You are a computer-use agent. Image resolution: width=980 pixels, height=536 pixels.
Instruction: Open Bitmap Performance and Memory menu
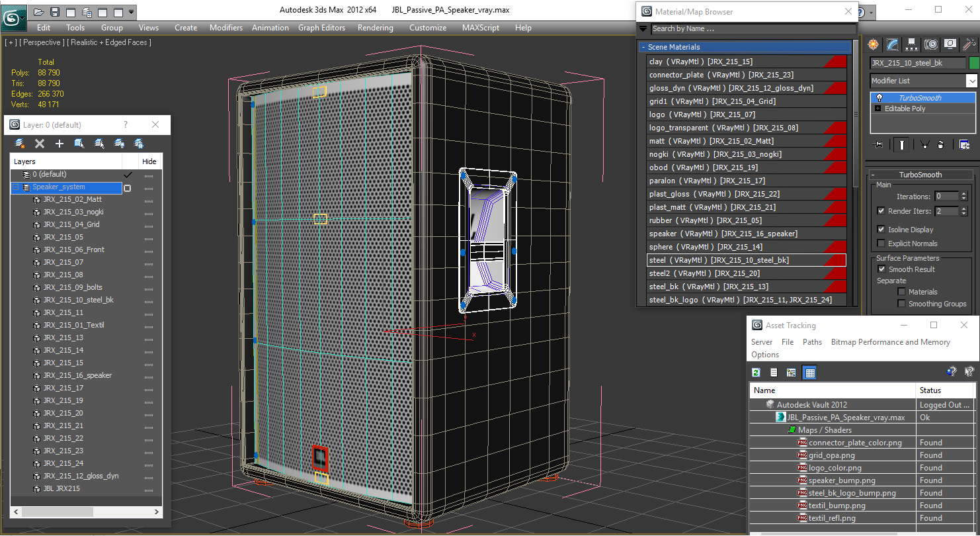pyautogui.click(x=891, y=342)
